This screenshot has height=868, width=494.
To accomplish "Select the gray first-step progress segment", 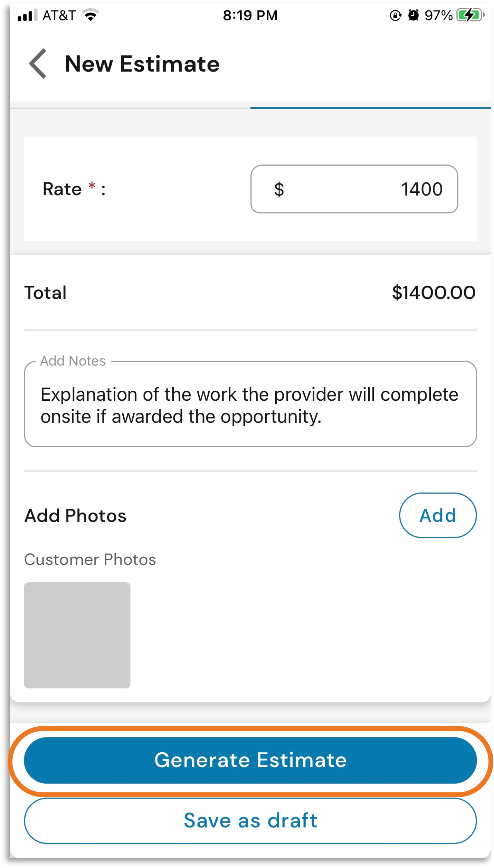I will point(130,108).
